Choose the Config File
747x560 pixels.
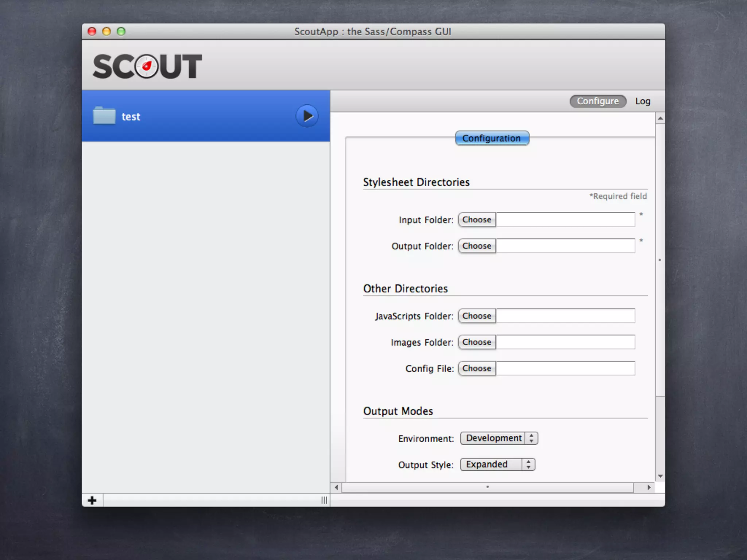click(477, 368)
